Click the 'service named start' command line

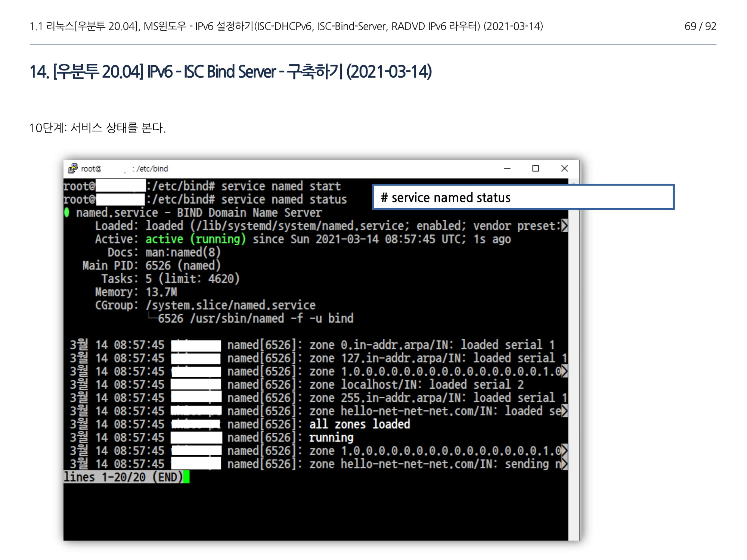[280, 186]
